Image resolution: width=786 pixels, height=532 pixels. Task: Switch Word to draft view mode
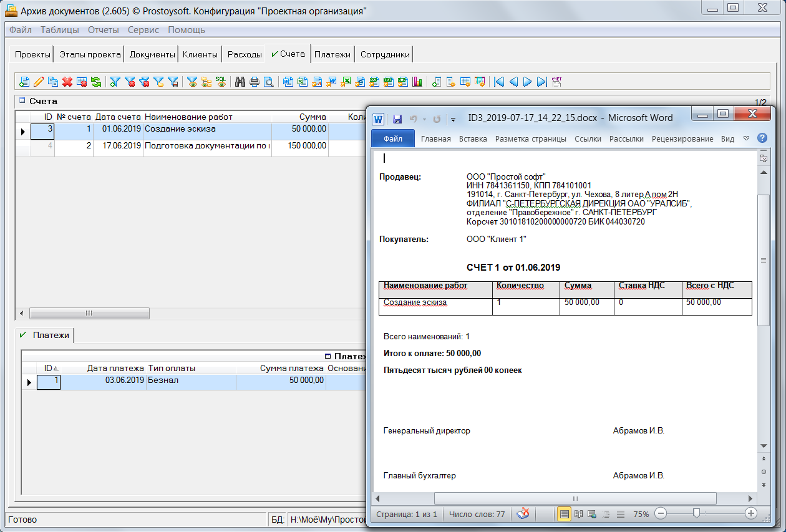620,515
